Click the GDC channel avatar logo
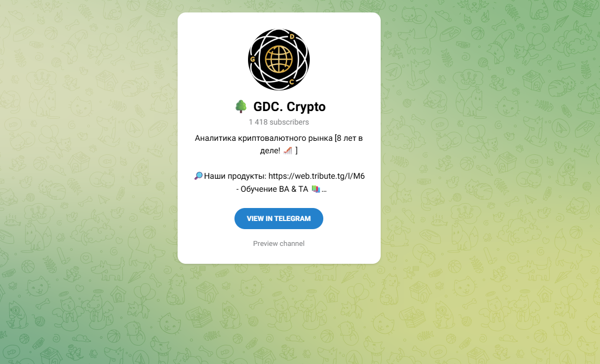 coord(279,60)
